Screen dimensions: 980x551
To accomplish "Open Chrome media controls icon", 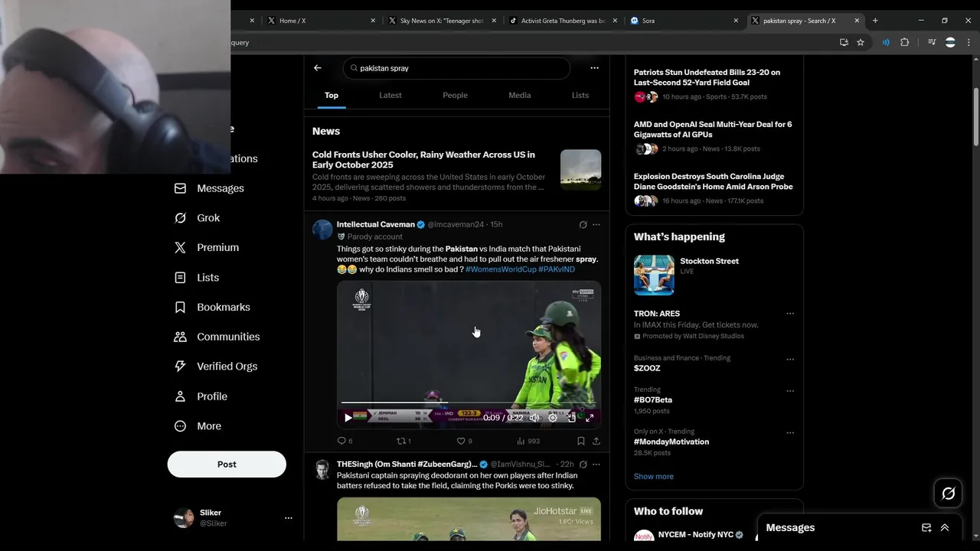I will 932,43.
